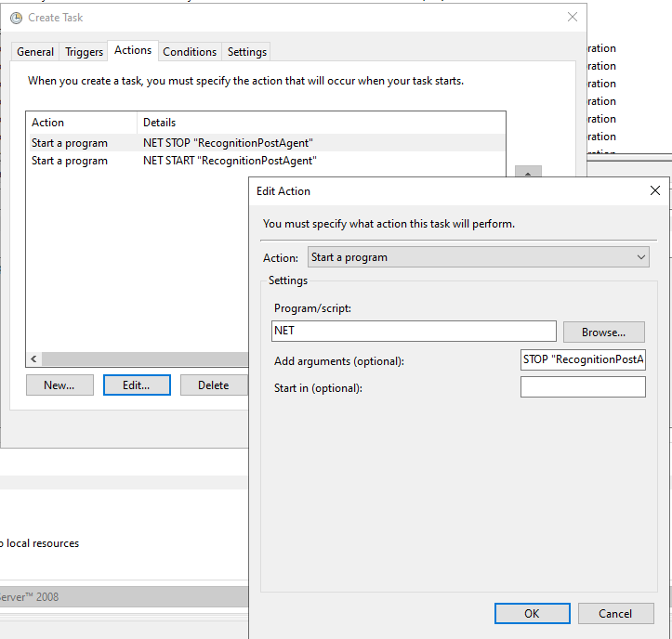Select the Actions tab
The image size is (672, 639).
tap(133, 50)
